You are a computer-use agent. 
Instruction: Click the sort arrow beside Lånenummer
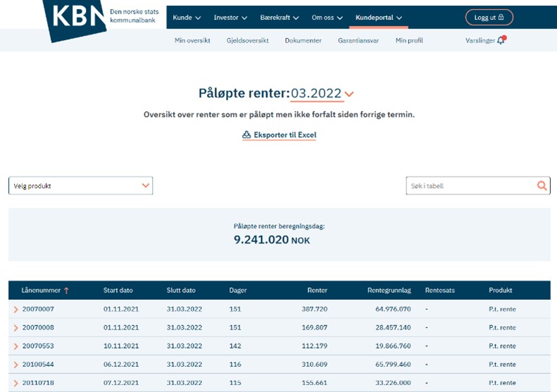tap(67, 291)
